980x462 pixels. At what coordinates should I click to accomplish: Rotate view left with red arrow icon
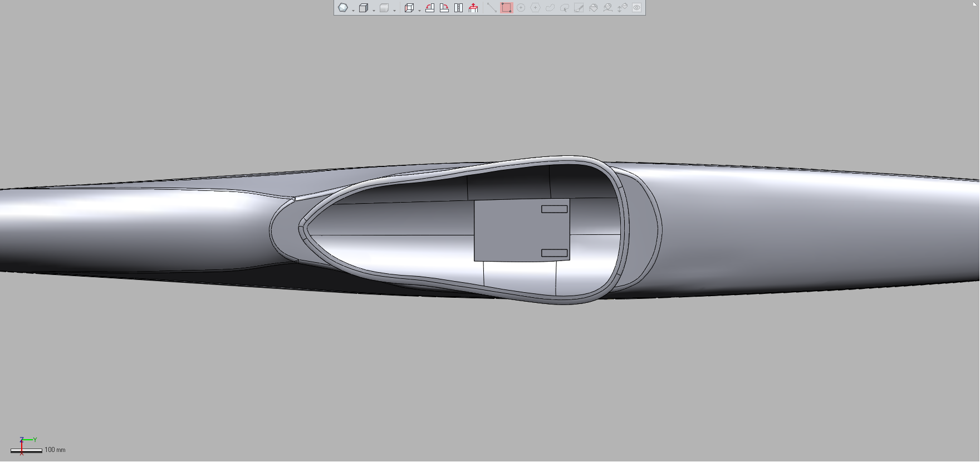coord(430,8)
